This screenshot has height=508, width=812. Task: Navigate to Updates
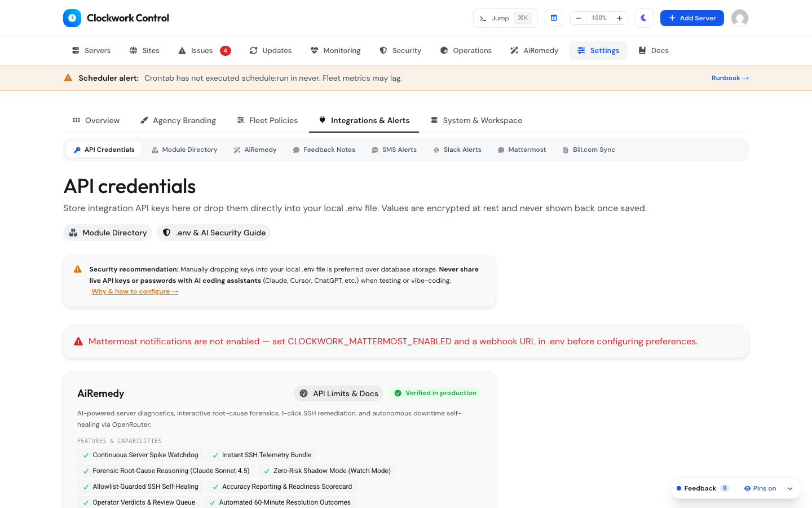tap(271, 51)
